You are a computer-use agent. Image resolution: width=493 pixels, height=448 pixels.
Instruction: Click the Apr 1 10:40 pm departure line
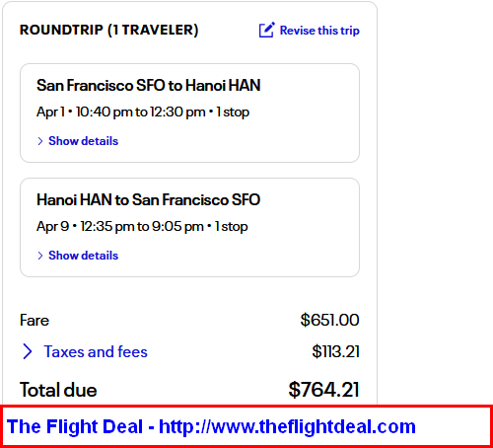[143, 112]
